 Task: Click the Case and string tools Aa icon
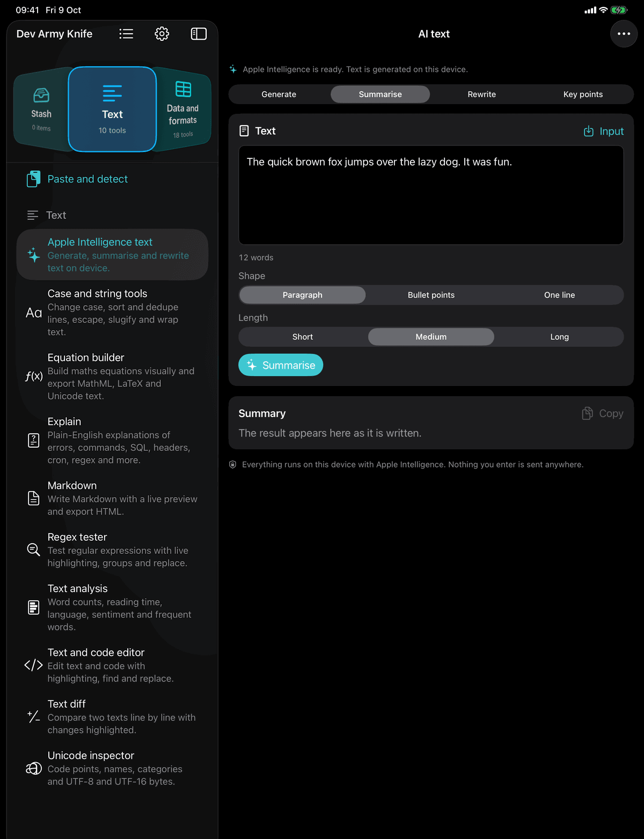pyautogui.click(x=33, y=313)
